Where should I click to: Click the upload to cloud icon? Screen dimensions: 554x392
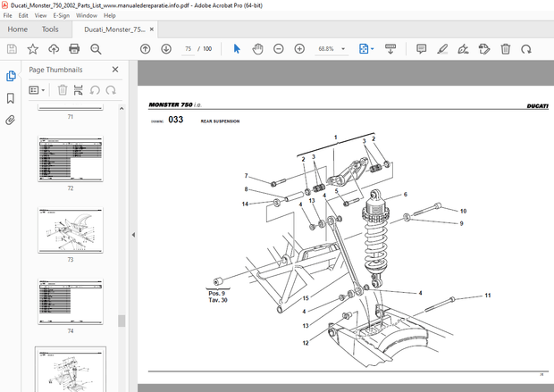(x=54, y=49)
